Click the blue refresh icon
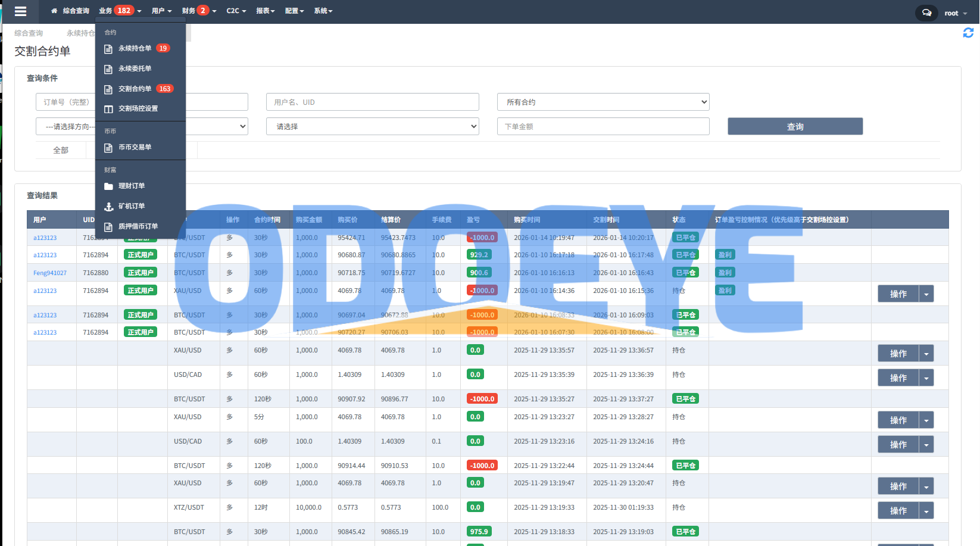The width and height of the screenshot is (980, 546). [x=968, y=33]
